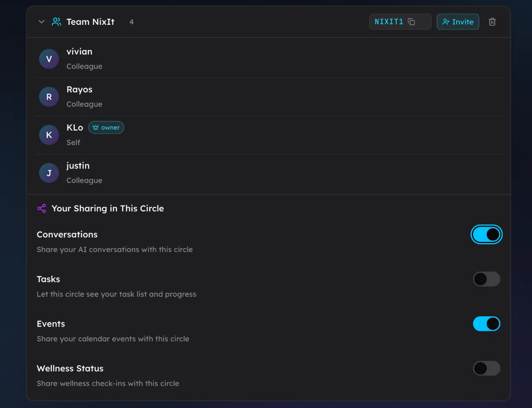Turn off Events sharing toggle
The width and height of the screenshot is (532, 408).
[x=486, y=324]
